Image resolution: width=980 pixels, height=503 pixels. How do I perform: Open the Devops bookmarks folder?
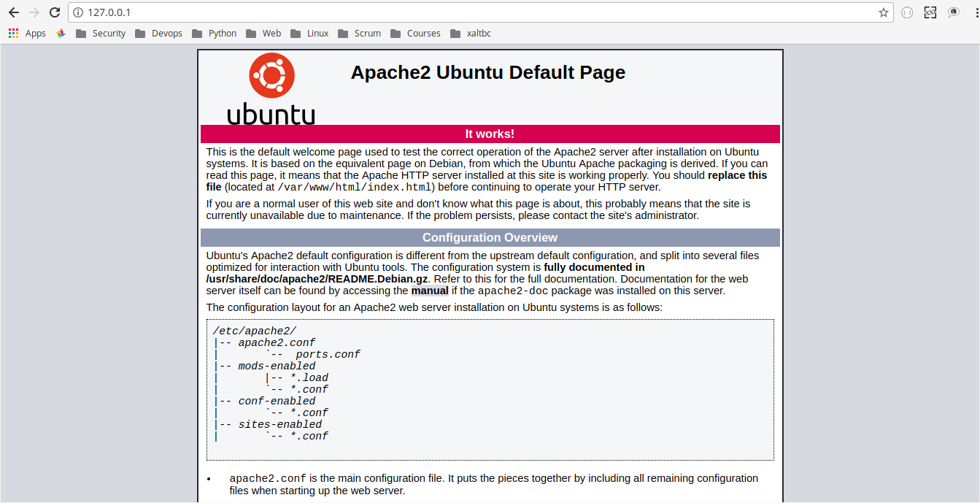pos(158,33)
